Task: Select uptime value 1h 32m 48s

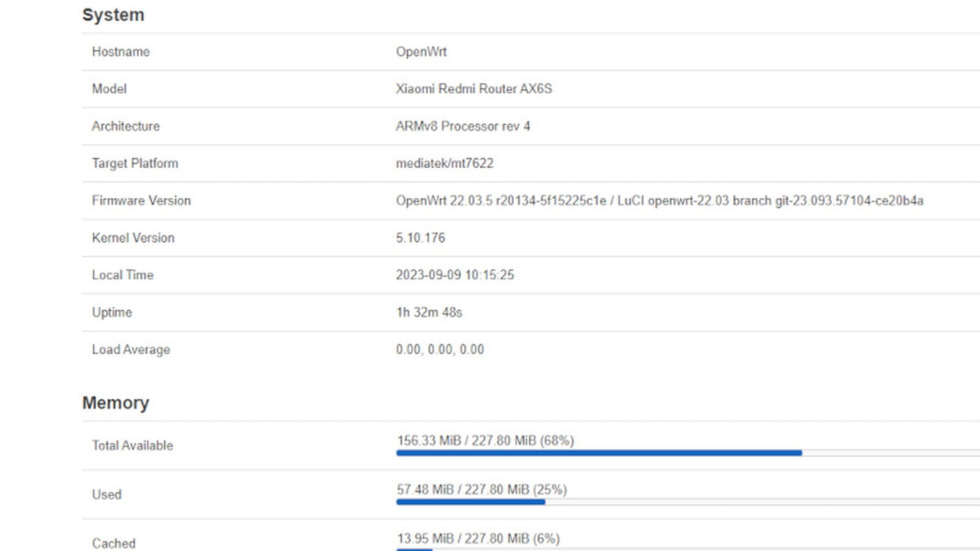Action: [x=429, y=312]
